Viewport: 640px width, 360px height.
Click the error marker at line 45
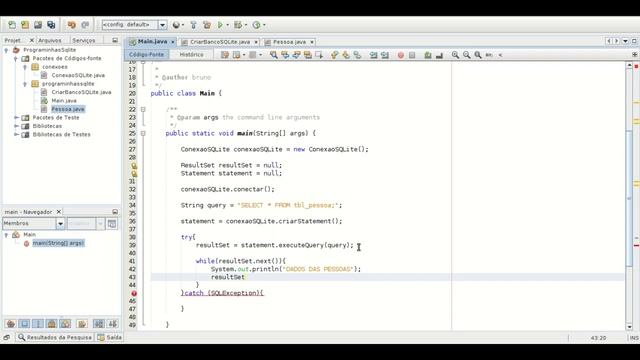pyautogui.click(x=134, y=293)
